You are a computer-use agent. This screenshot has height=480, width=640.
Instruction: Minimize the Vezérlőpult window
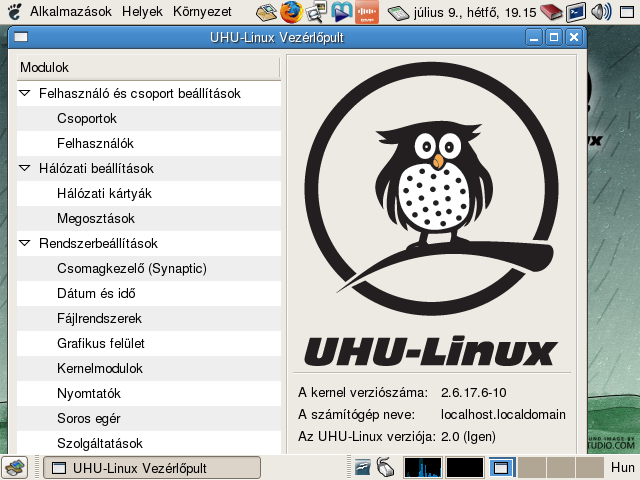pyautogui.click(x=533, y=38)
